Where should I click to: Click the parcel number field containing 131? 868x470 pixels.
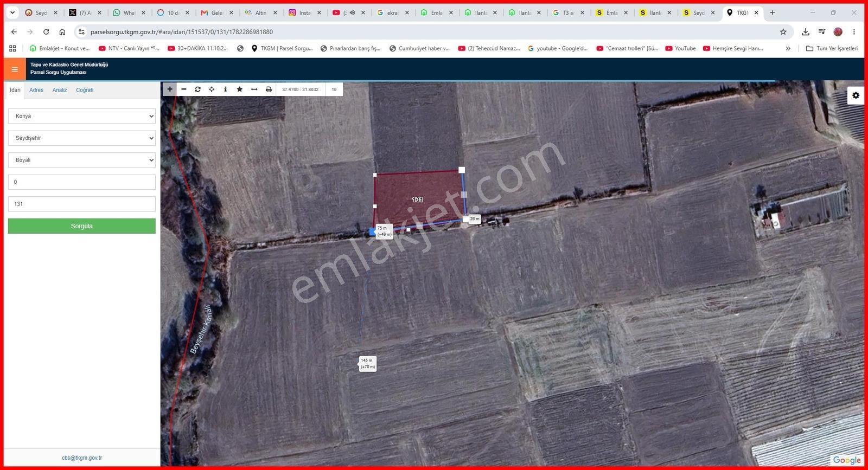click(82, 204)
